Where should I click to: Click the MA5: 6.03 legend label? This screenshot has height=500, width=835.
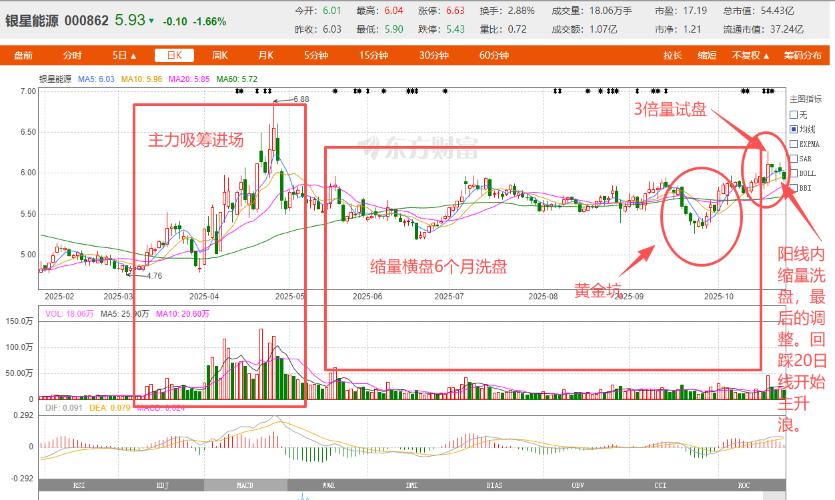(x=96, y=79)
